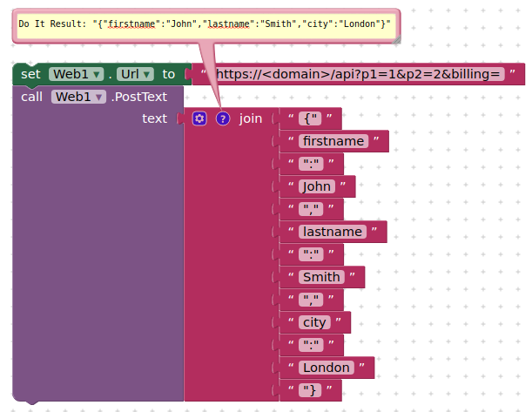Image resolution: width=532 pixels, height=412 pixels.
Task: Edit the 'London' text block field
Action: tap(327, 368)
